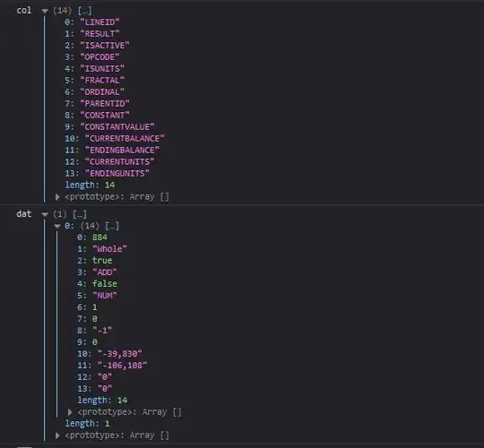
Task: Select the "-39,830" balance value
Action: click(x=120, y=354)
